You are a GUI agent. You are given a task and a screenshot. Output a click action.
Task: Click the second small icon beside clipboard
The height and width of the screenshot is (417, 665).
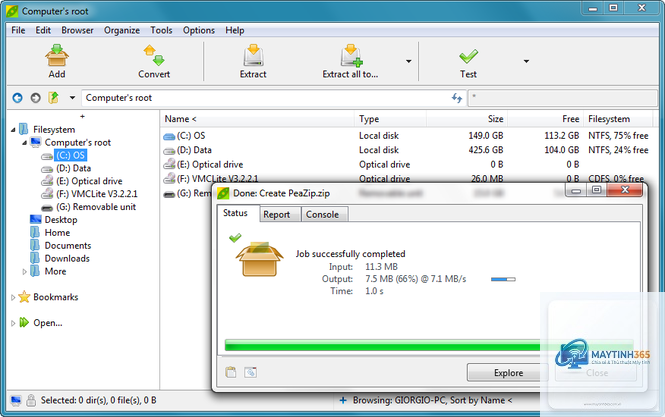[250, 372]
